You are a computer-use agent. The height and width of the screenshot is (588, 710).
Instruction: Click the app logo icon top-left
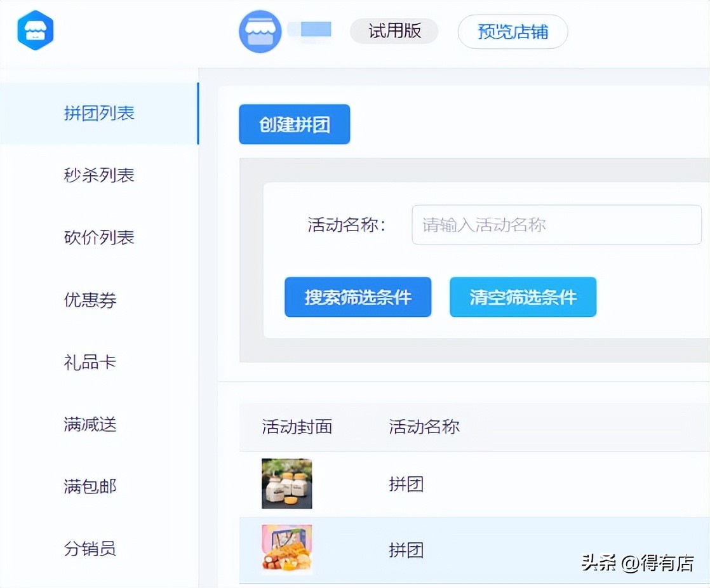point(35,30)
